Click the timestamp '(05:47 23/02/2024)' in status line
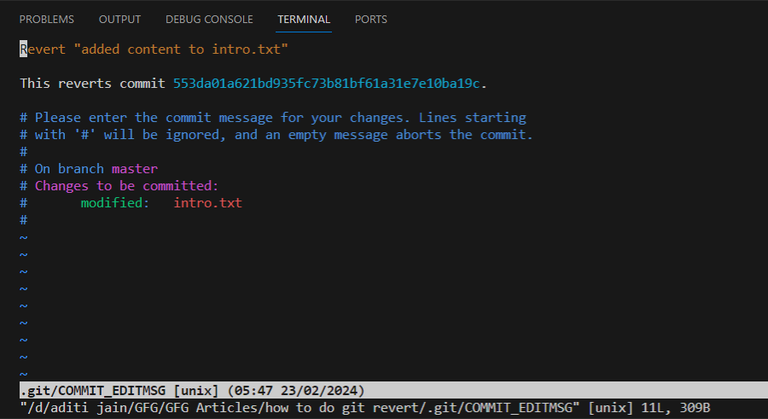This screenshot has width=768, height=419. 296,391
